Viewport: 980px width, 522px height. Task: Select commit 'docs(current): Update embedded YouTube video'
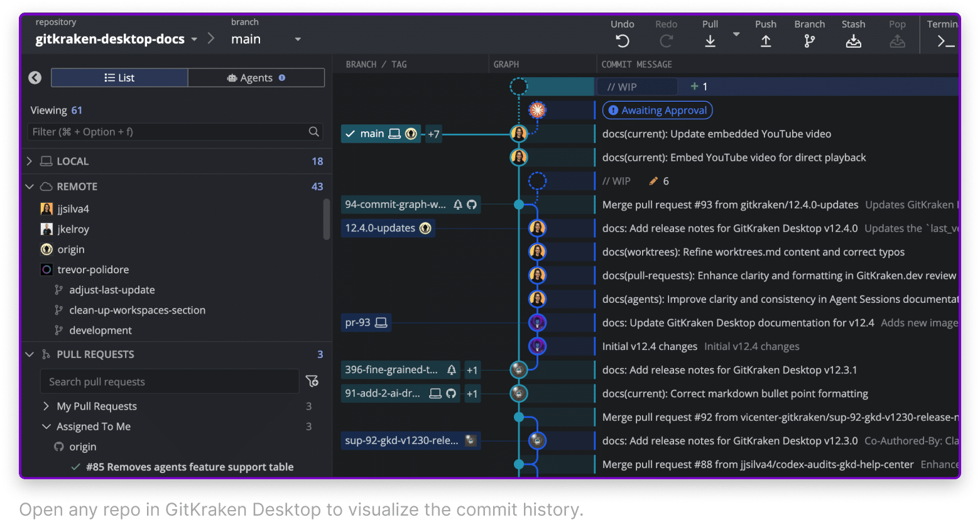[x=717, y=134]
